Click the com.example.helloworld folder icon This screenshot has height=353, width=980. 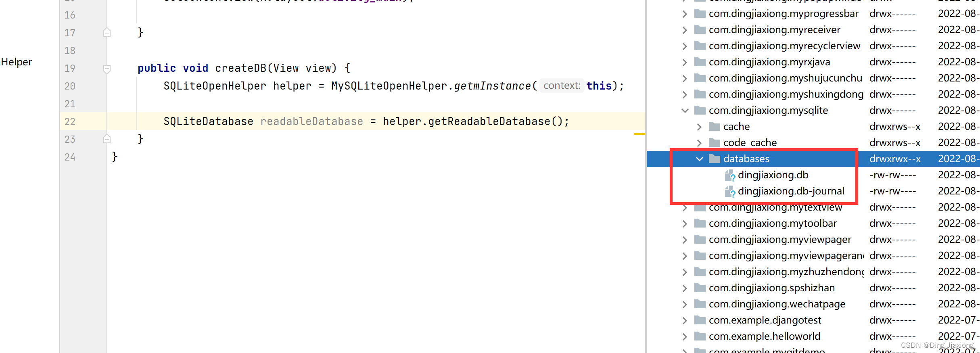point(700,336)
